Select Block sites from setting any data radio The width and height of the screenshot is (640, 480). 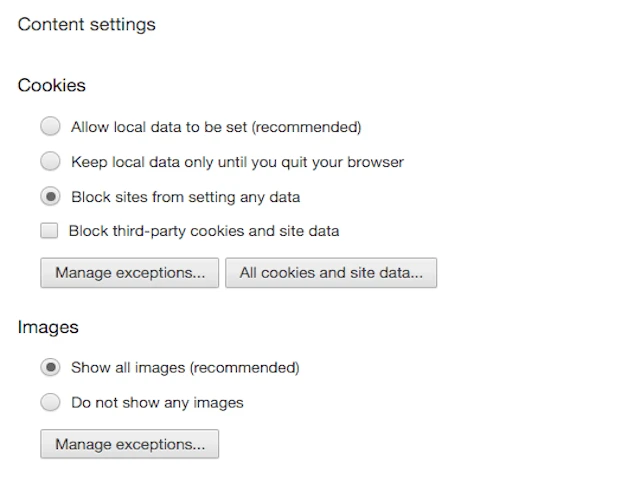point(50,197)
